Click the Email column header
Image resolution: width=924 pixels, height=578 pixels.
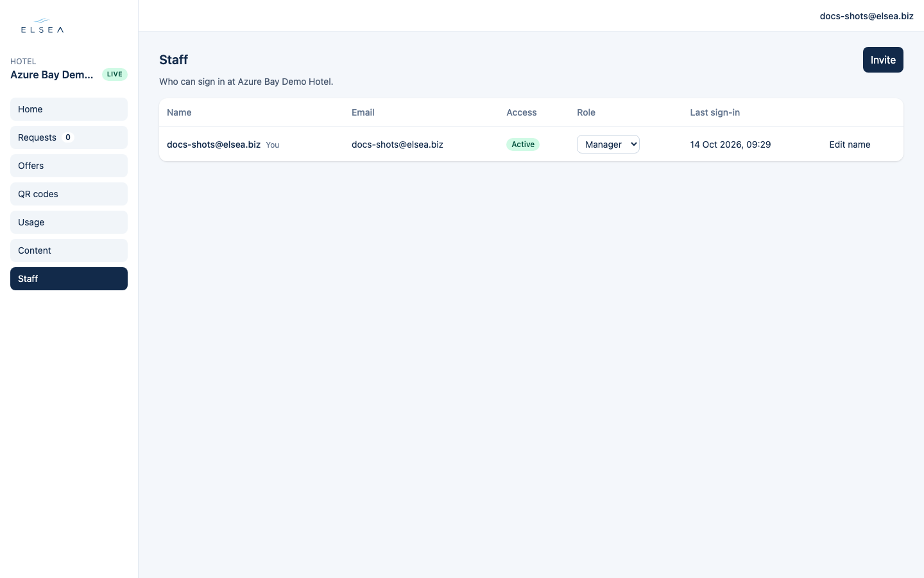click(x=363, y=112)
